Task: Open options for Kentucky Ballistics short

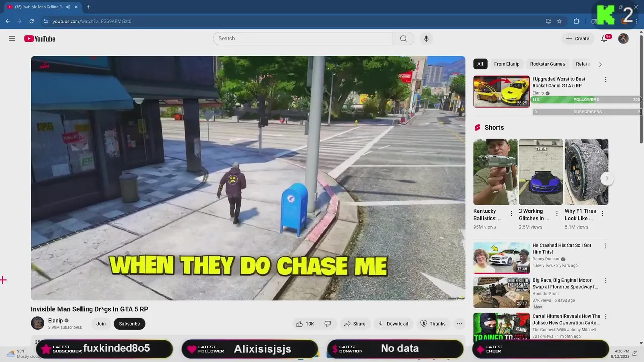Action: tap(512, 214)
